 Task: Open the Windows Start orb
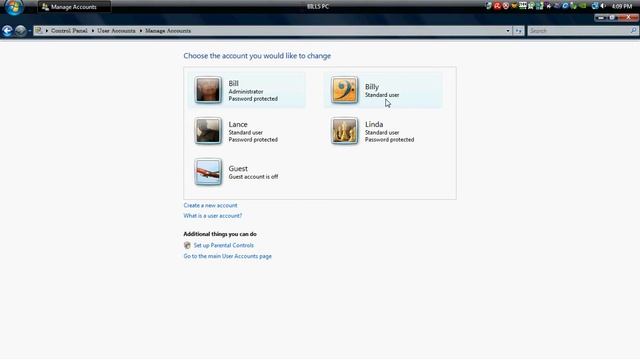[x=13, y=7]
